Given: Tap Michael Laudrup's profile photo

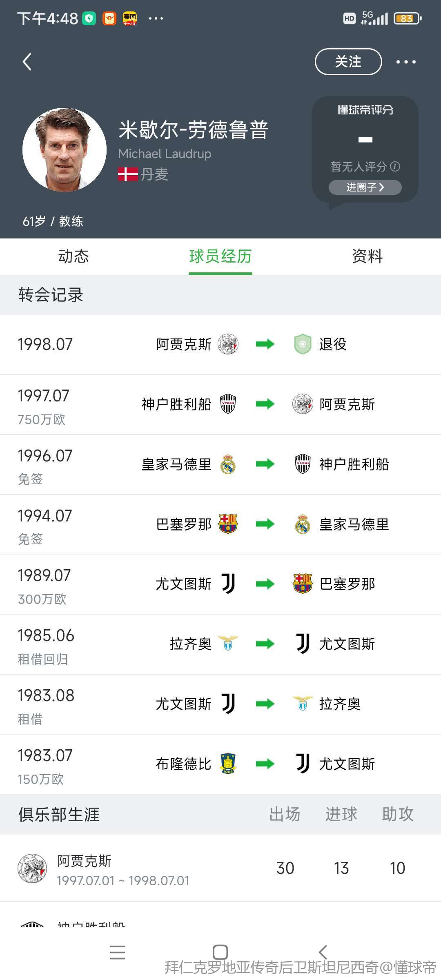Looking at the screenshot, I should tap(65, 150).
